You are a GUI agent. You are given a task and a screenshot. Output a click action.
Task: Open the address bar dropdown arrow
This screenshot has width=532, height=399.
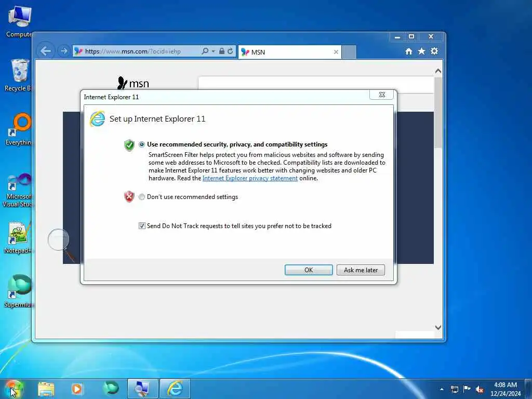pyautogui.click(x=214, y=51)
